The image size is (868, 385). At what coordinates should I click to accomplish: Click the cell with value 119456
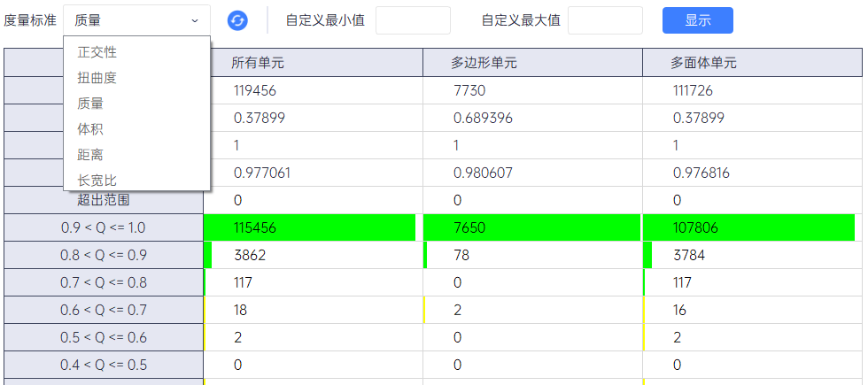pyautogui.click(x=314, y=90)
